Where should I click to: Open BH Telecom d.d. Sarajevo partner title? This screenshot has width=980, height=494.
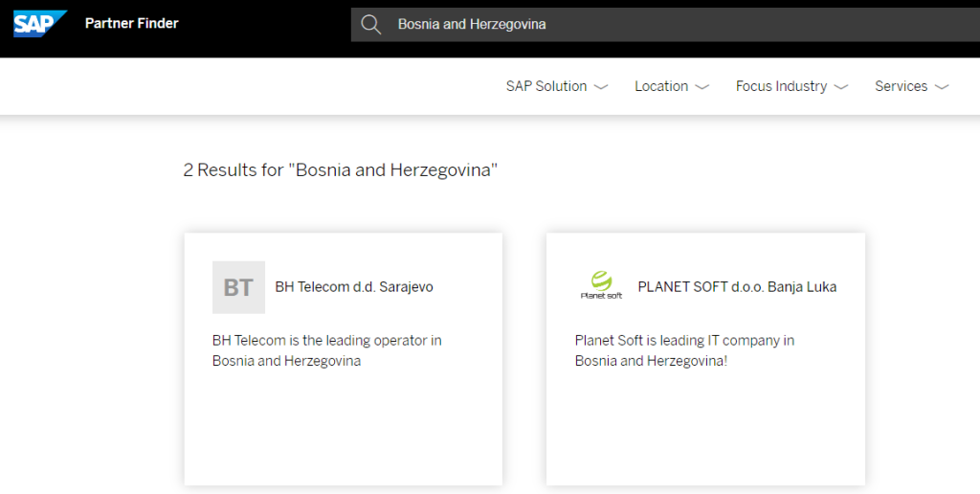pos(354,287)
